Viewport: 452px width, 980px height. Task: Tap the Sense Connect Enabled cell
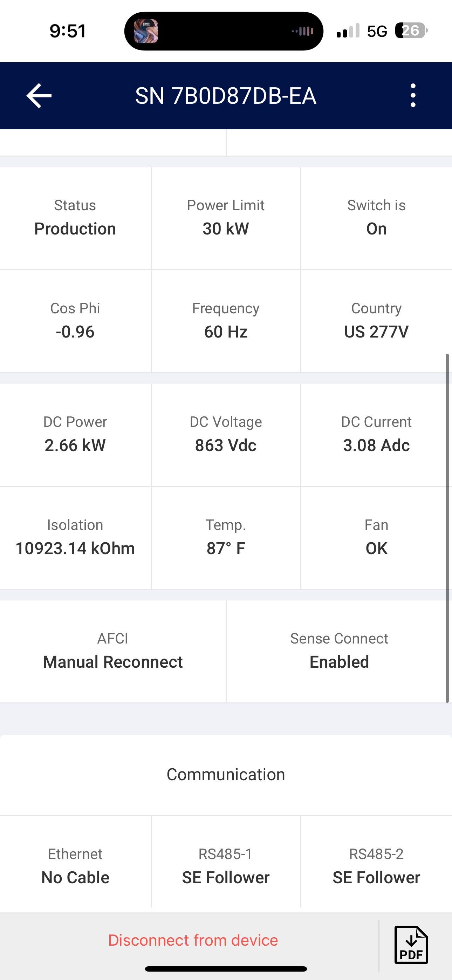(339, 651)
